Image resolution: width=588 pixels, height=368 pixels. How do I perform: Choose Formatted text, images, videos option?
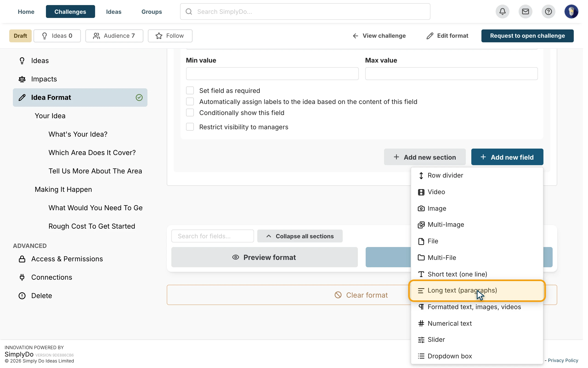pyautogui.click(x=477, y=307)
